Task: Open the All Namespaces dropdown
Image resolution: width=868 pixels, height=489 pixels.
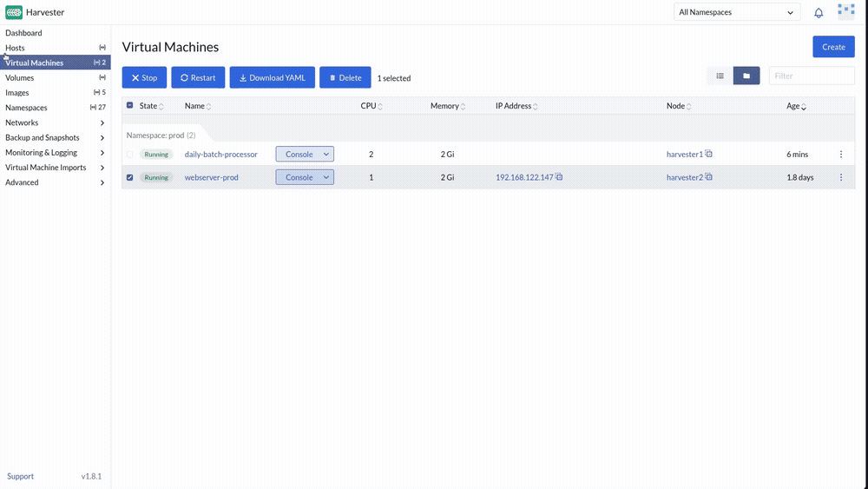Action: coord(737,12)
